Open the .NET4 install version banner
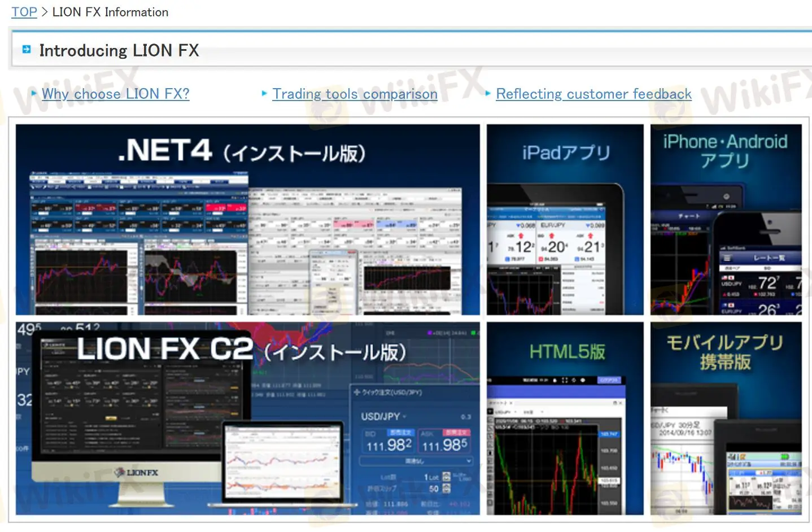 pyautogui.click(x=248, y=220)
